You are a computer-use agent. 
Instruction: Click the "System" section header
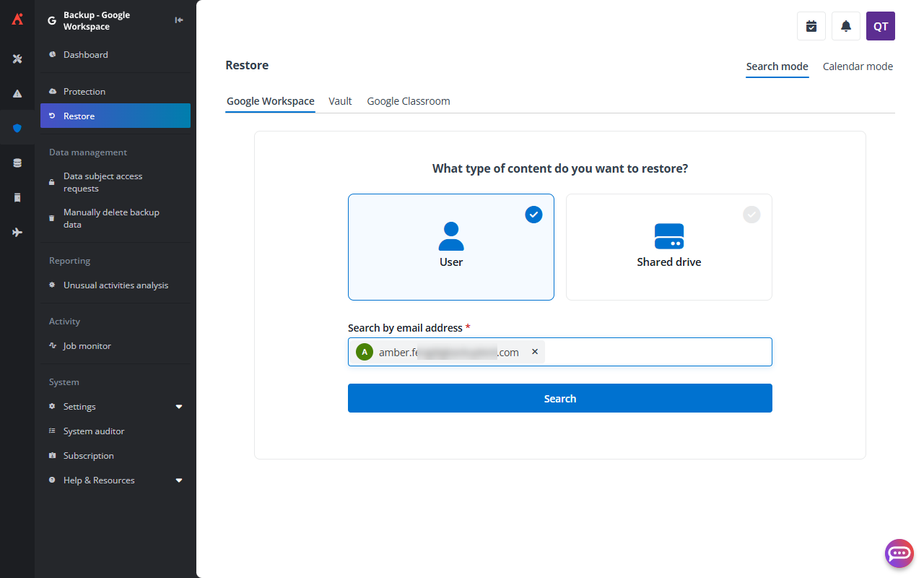pyautogui.click(x=64, y=382)
